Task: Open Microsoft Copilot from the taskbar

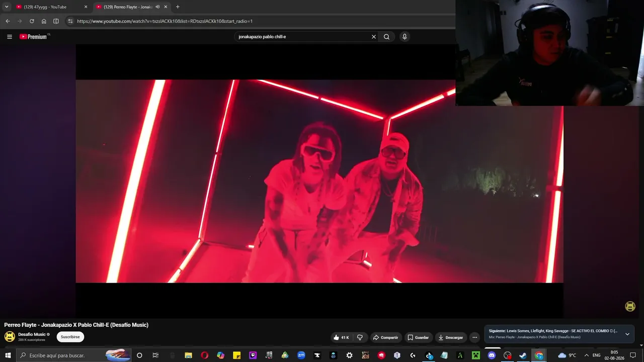Action: [x=220, y=355]
